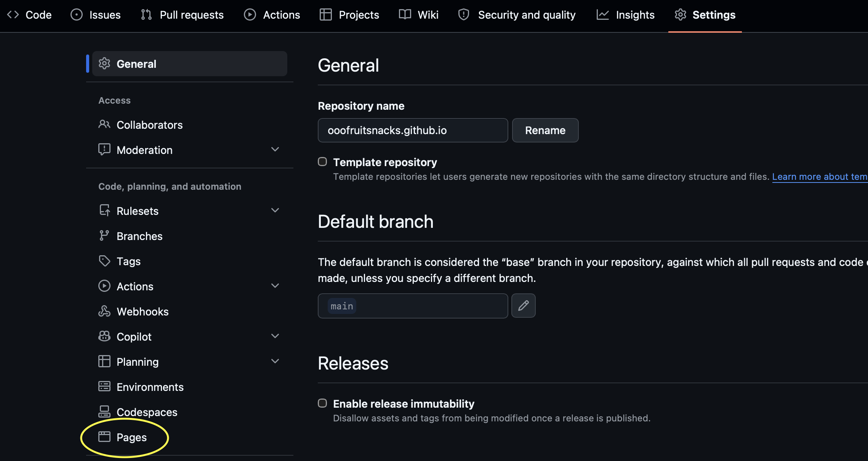Click the Rename button
This screenshot has width=868, height=461.
pos(545,130)
